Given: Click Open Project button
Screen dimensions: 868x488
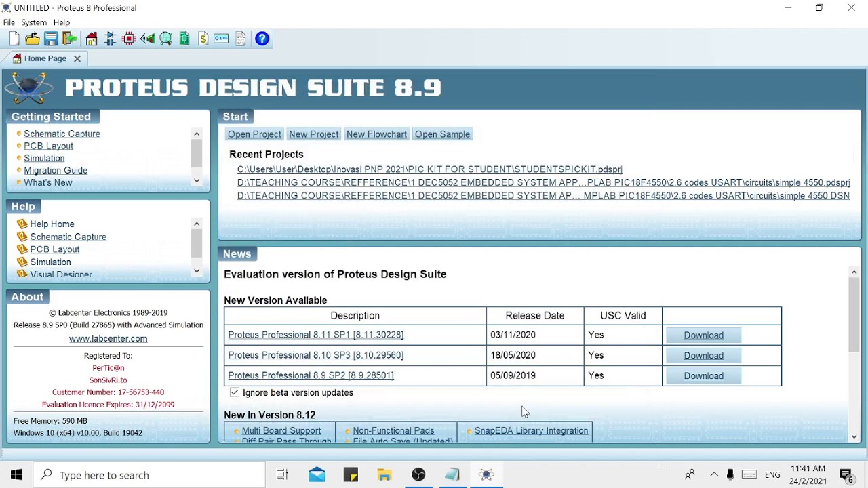Looking at the screenshot, I should [x=254, y=134].
